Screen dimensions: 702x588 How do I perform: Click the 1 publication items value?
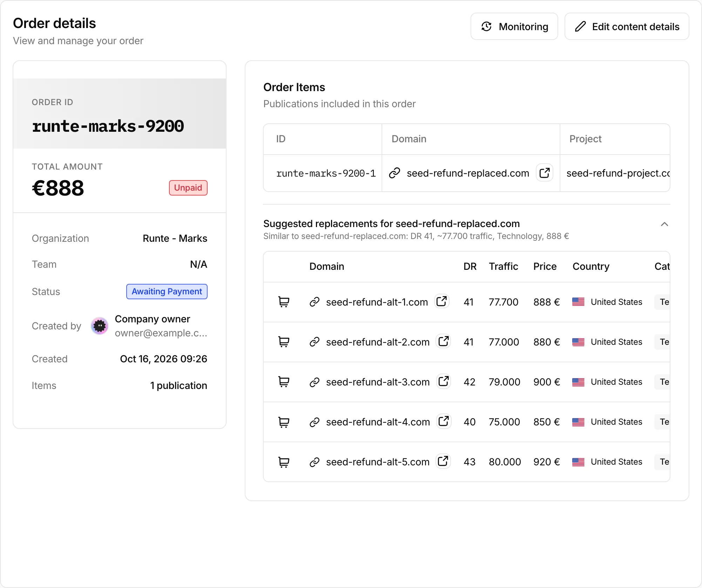click(x=179, y=385)
